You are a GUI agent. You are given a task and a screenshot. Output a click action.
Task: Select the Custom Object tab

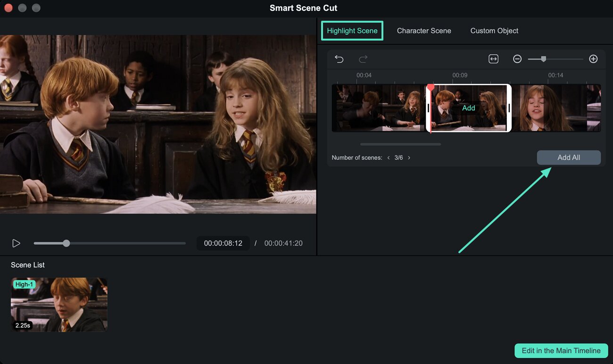[494, 31]
